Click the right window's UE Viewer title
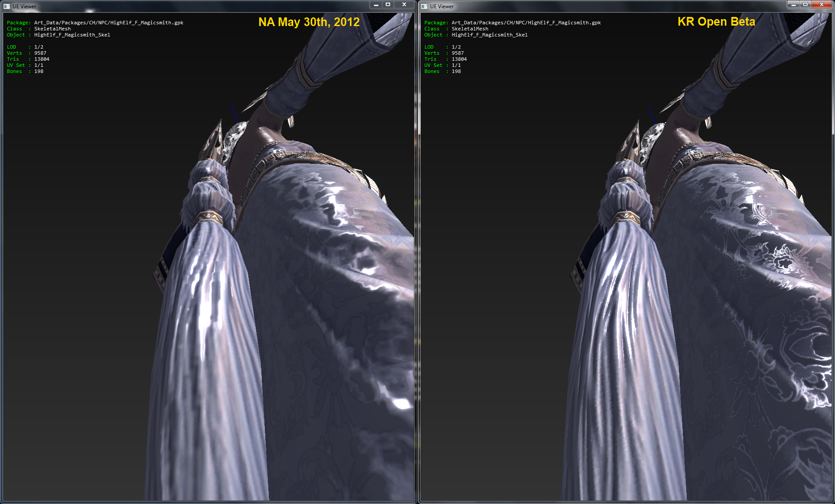The height and width of the screenshot is (504, 835). pyautogui.click(x=442, y=6)
